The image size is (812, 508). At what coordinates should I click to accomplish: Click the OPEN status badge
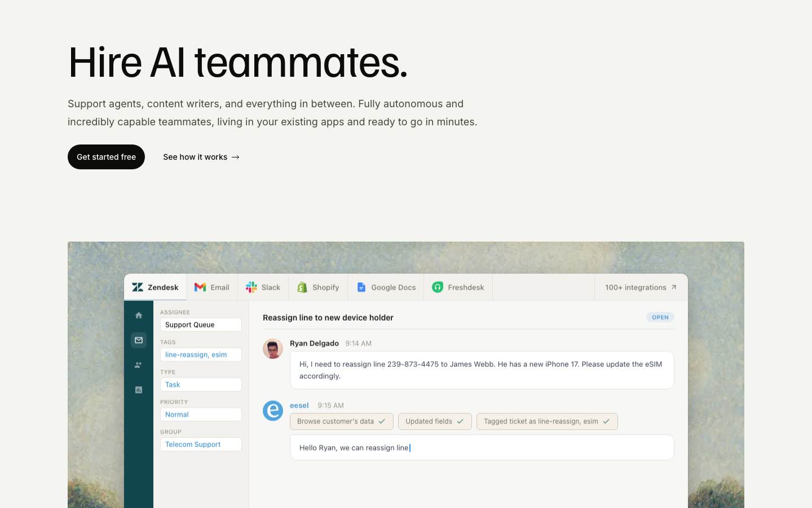660,317
